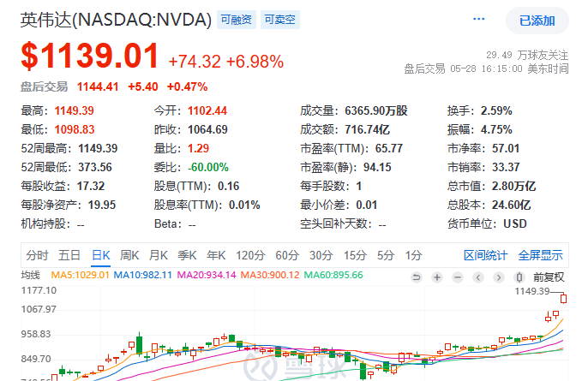This screenshot has width=588, height=381.
Task: Click the 总市值 value 2.80万亿
Action: (x=513, y=186)
